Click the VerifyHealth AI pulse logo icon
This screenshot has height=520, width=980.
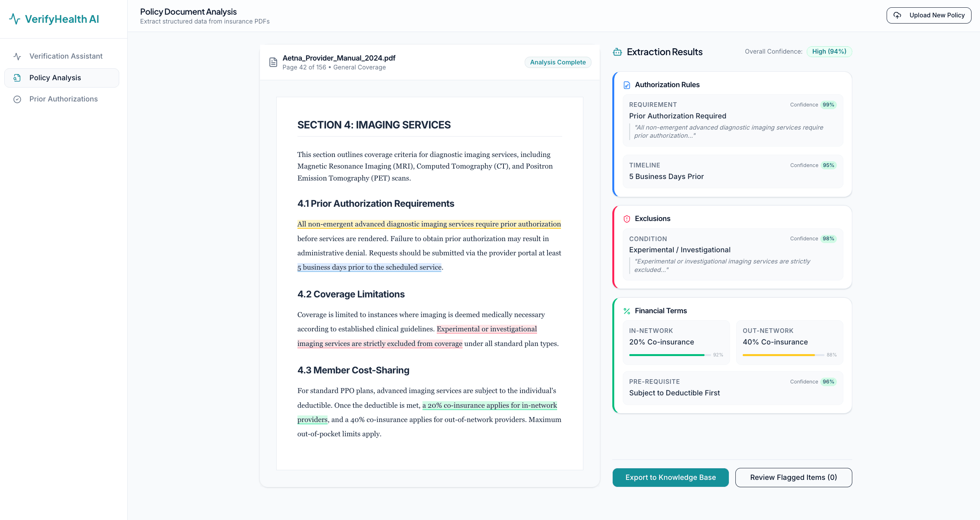[15, 19]
